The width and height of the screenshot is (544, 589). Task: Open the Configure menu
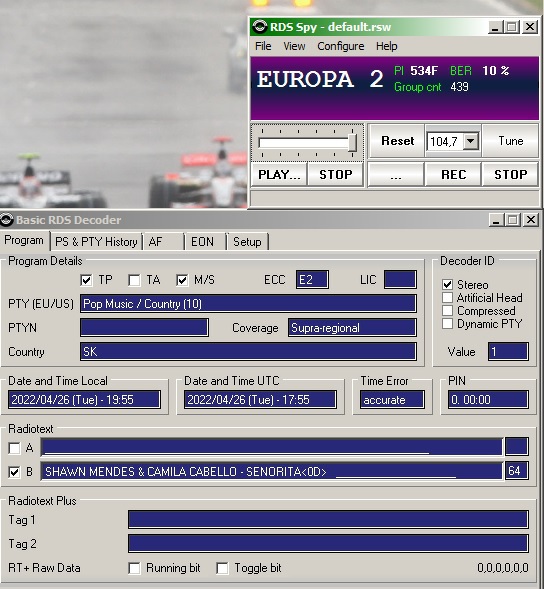[341, 46]
